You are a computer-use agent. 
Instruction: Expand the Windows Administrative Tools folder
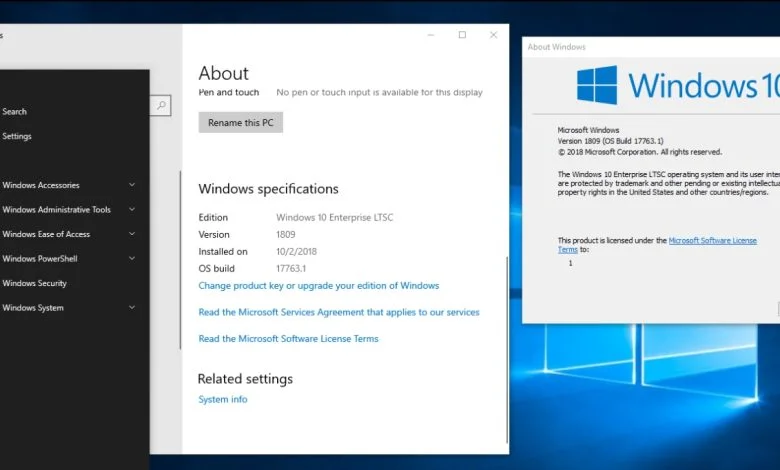tap(132, 210)
